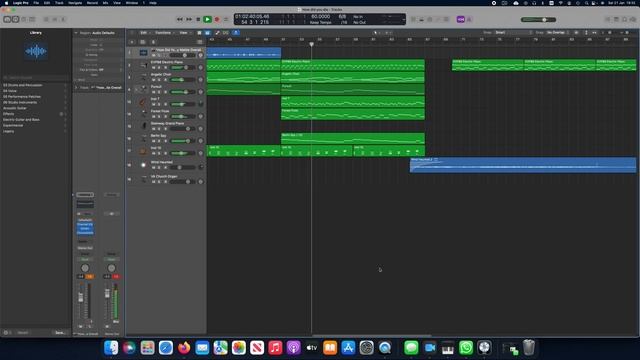Screen dimensions: 640x360
Task: Click the red Record button
Action: coord(217,19)
